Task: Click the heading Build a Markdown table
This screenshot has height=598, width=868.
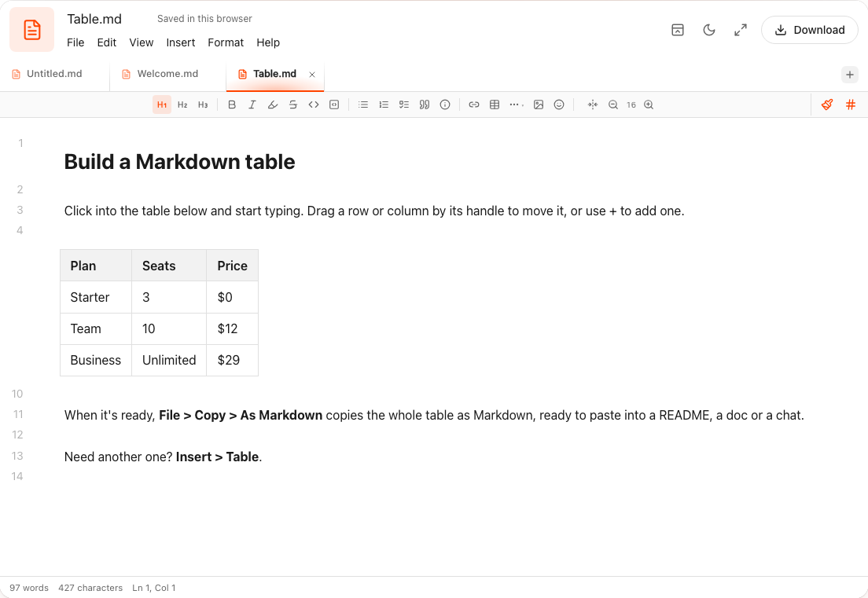Action: tap(179, 162)
